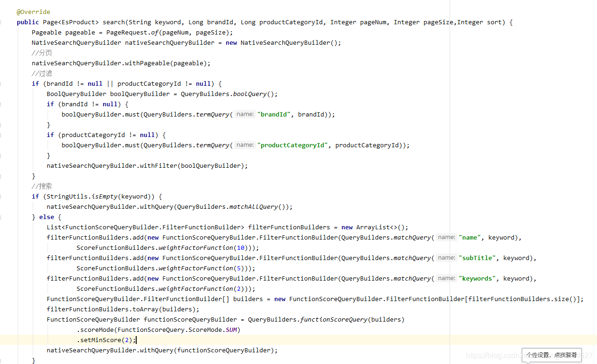
Task: Click the "subTitle" string literal
Action: point(477,258)
